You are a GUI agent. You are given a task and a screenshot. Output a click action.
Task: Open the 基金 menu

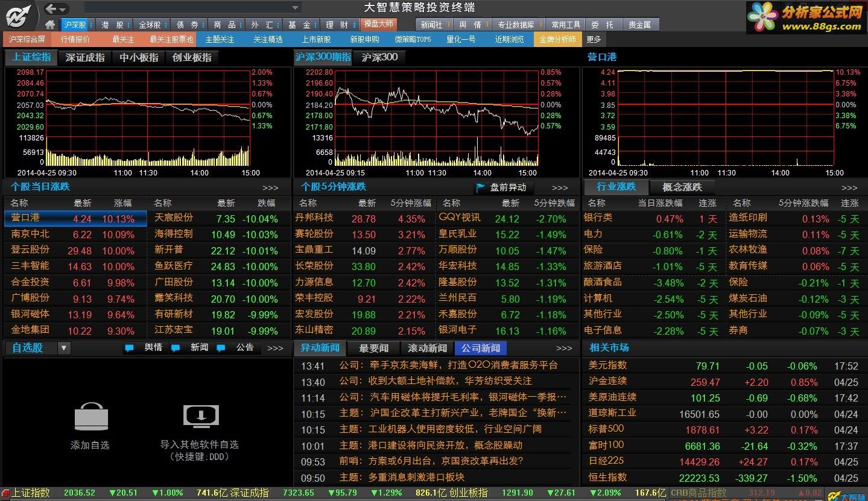pyautogui.click(x=300, y=25)
